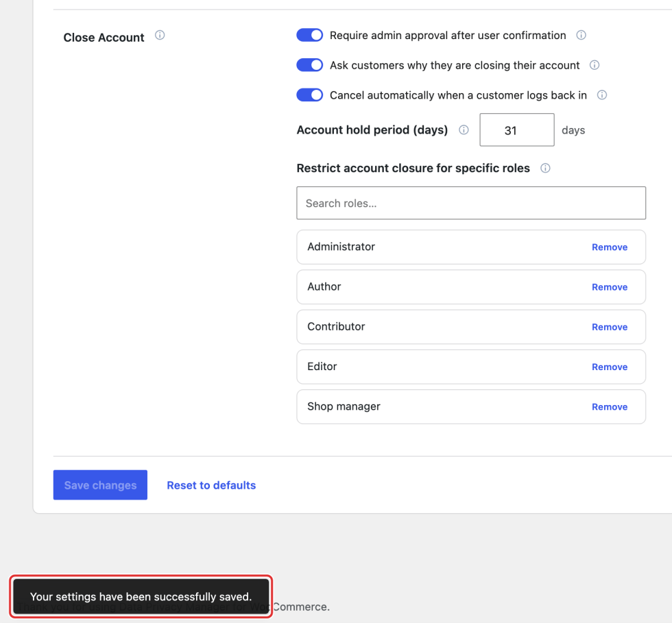672x623 pixels.
Task: Click the Save changes button
Action: coord(100,485)
